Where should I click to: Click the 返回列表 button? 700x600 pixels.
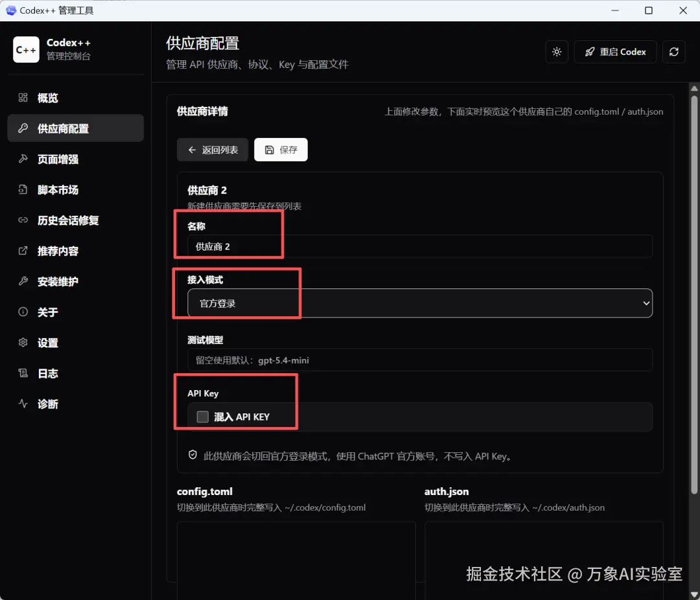pos(212,150)
